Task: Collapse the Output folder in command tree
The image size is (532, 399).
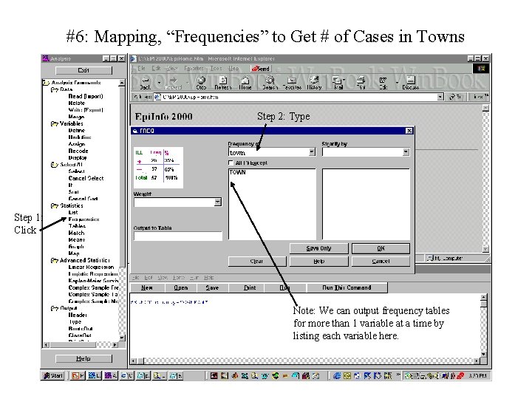Action: tap(54, 308)
